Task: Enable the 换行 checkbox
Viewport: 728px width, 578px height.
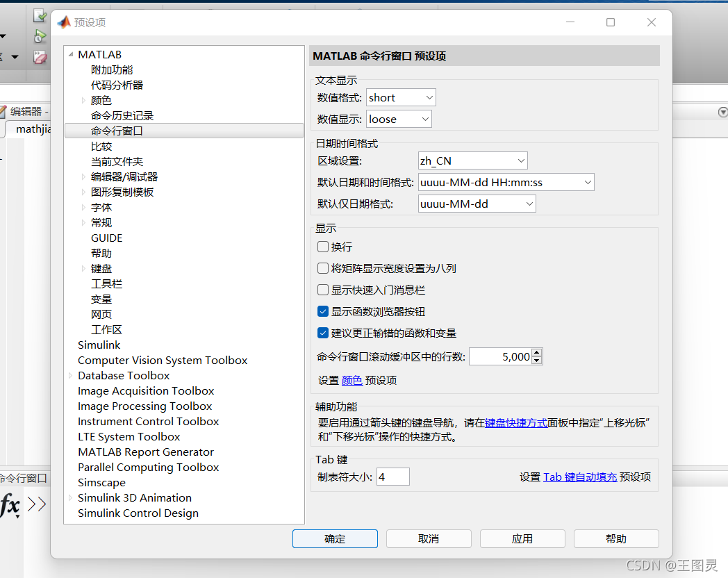Action: pyautogui.click(x=323, y=247)
